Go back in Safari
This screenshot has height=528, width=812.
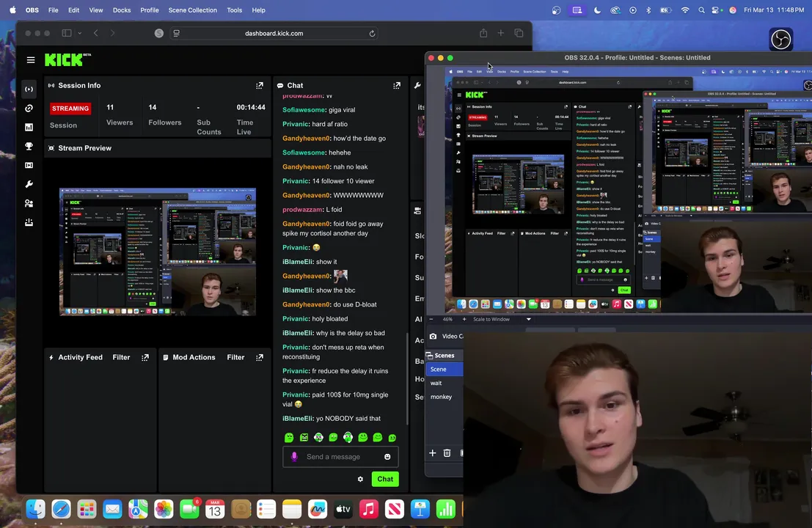point(96,33)
